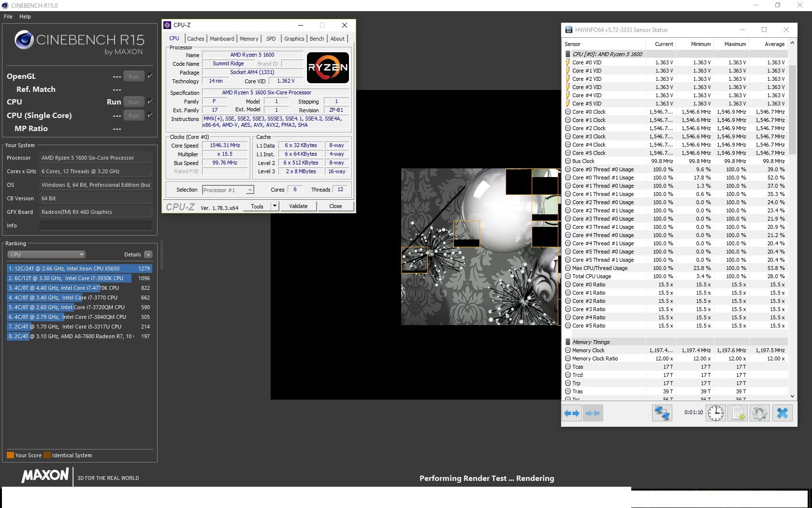Switch to the Memory tab in CPU-Z
812x508 pixels.
click(x=249, y=39)
